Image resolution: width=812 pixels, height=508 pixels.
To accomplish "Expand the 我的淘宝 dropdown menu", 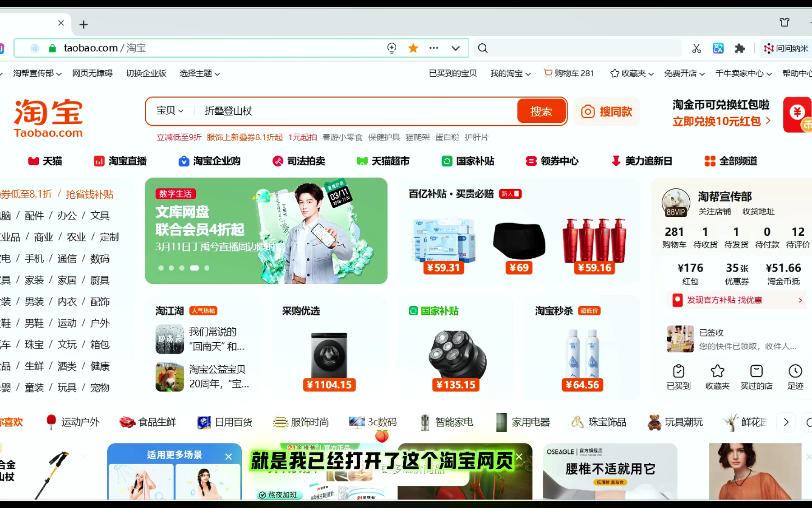I will 510,74.
